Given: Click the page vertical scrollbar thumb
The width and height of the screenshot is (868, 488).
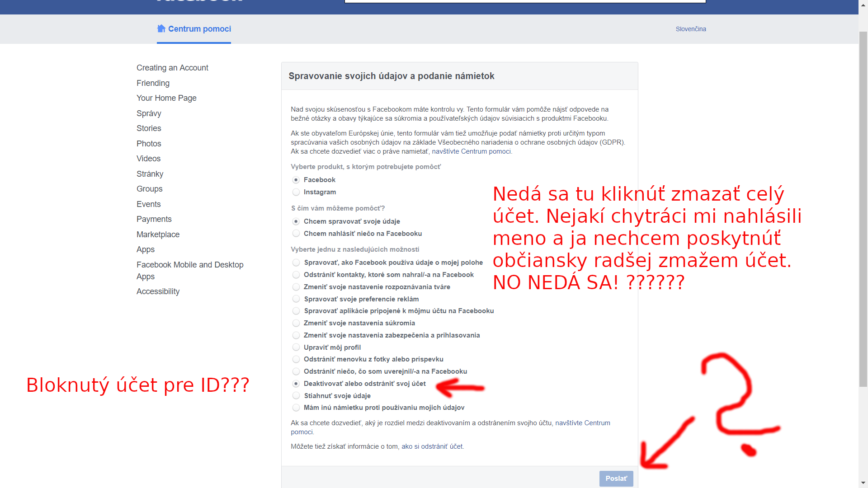Looking at the screenshot, I should pos(863,208).
